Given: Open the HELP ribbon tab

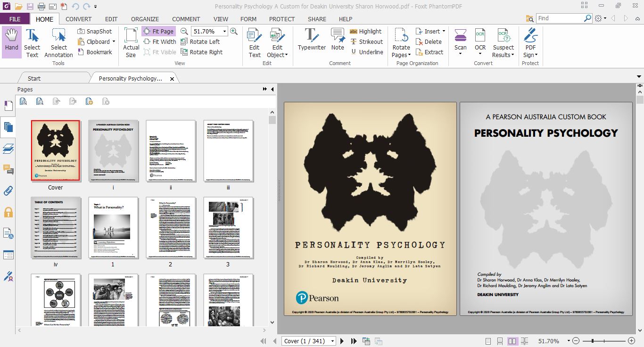Looking at the screenshot, I should [x=346, y=19].
